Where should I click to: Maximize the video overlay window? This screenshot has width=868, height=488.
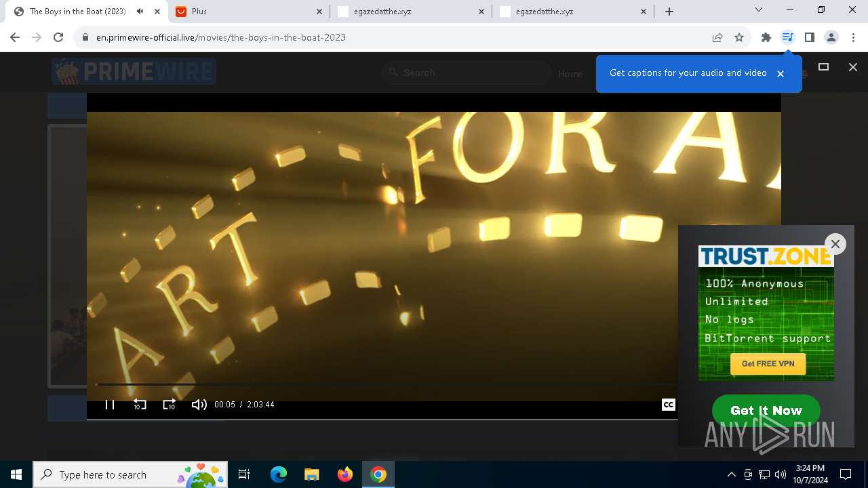point(824,66)
